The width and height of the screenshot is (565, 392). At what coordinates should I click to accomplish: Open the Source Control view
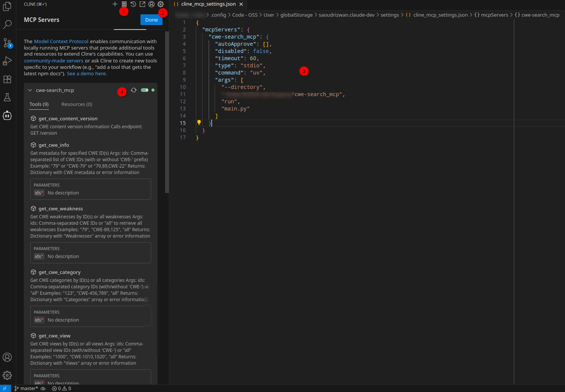7,43
